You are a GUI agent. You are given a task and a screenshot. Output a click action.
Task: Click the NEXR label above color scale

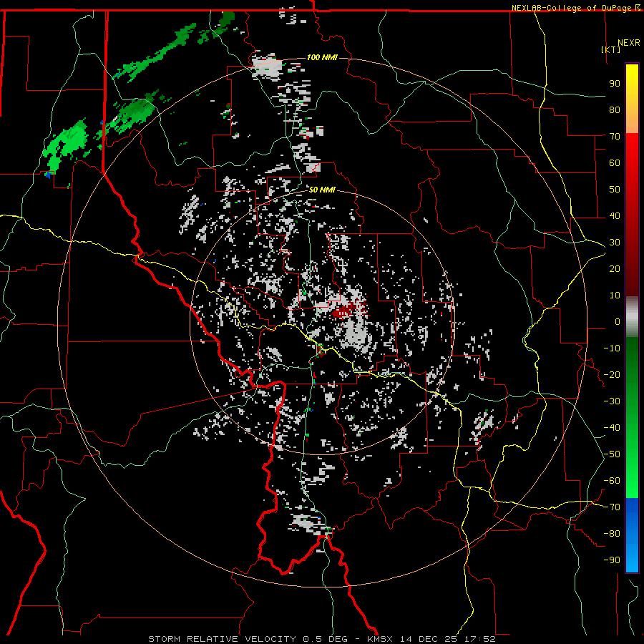click(x=629, y=43)
